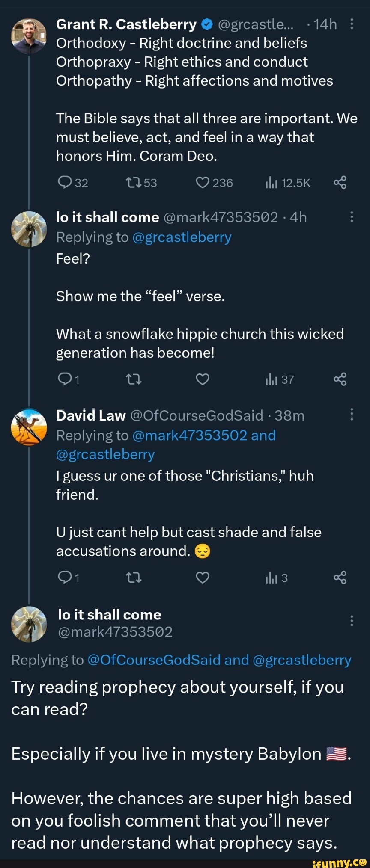The height and width of the screenshot is (868, 370).
Task: Open more options menu on the final reply
Action: click(352, 621)
